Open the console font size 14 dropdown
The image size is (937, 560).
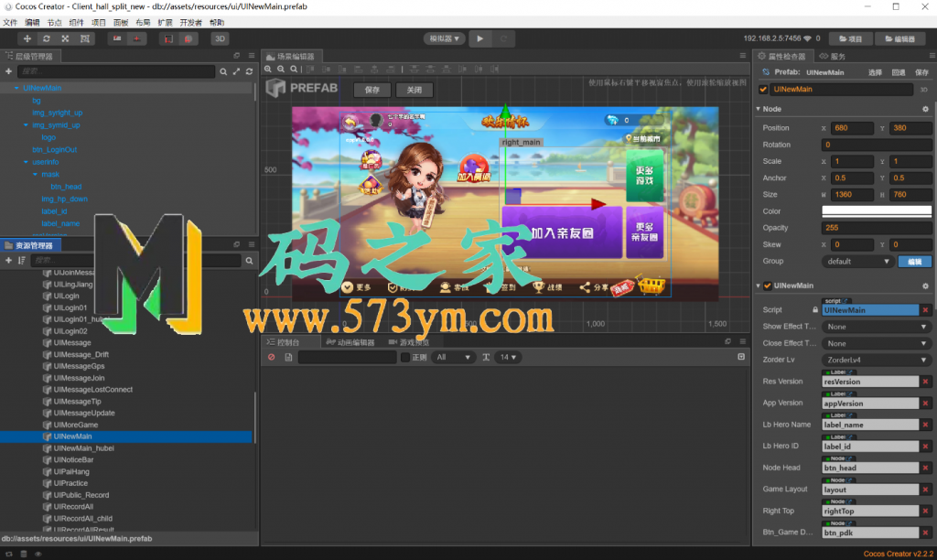[x=508, y=358]
